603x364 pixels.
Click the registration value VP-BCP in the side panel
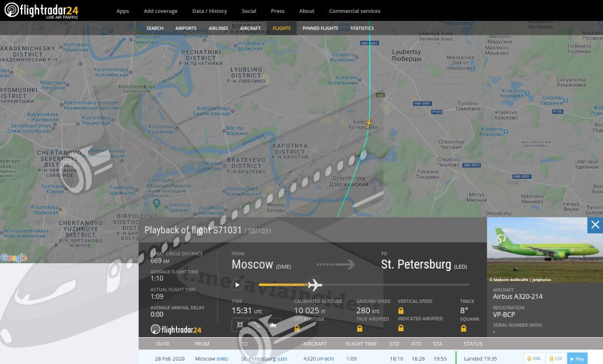pyautogui.click(x=504, y=314)
